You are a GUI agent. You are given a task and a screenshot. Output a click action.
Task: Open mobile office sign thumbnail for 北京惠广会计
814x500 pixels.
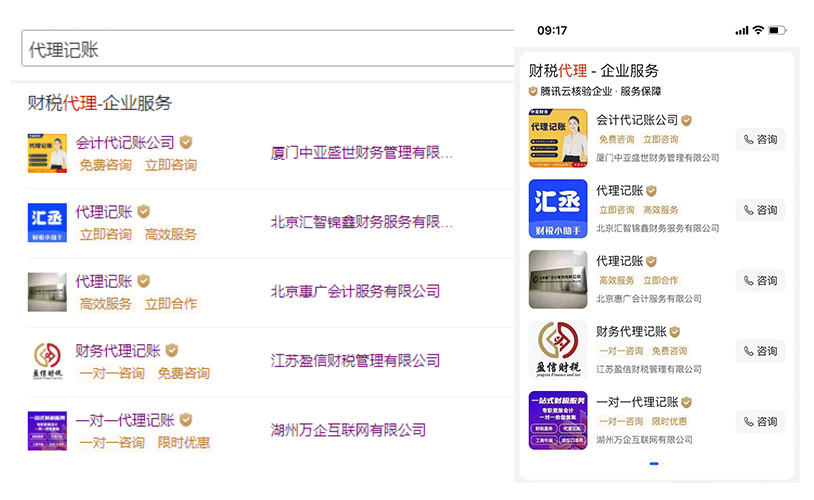(558, 279)
